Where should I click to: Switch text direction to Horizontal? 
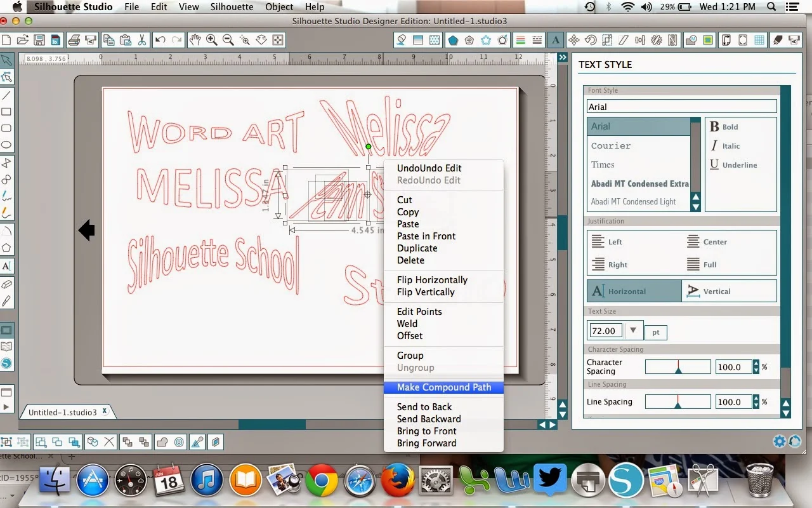634,291
